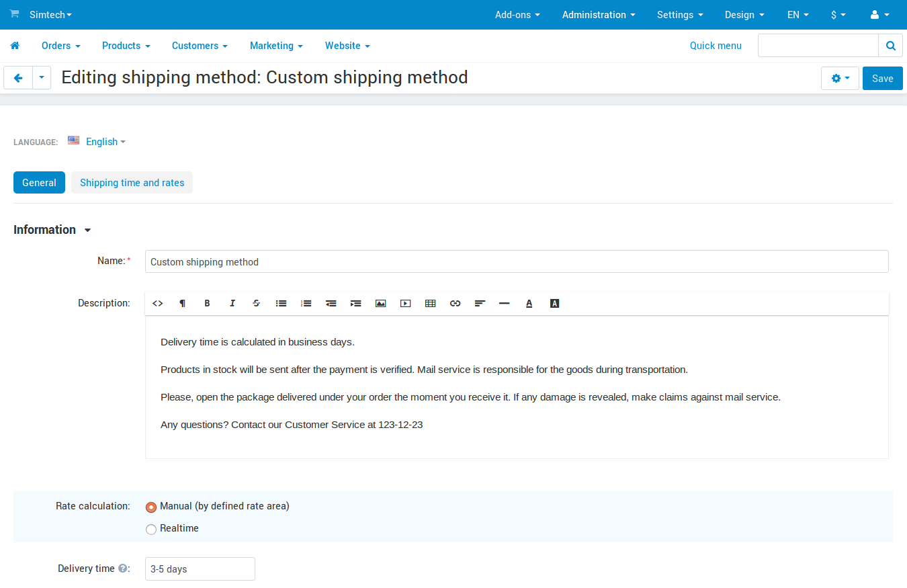Viewport: 907px width, 588px height.
Task: Insert video into description
Action: click(x=406, y=303)
